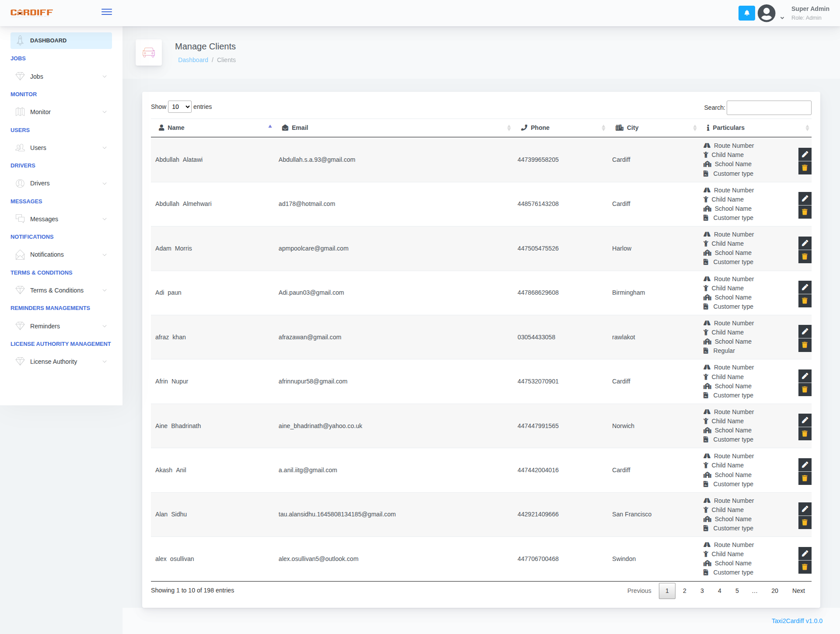The width and height of the screenshot is (840, 634).
Task: Click the user profile avatar icon
Action: click(x=766, y=13)
